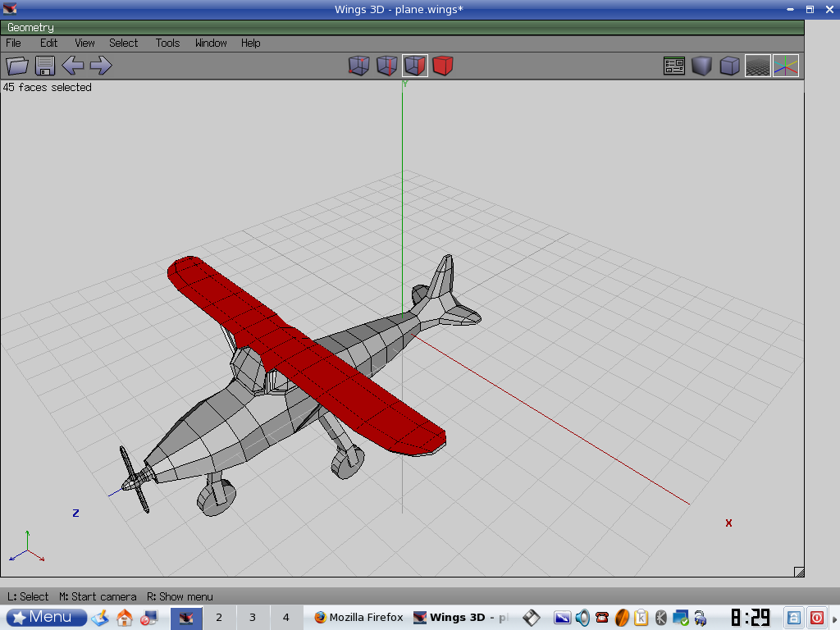Toggle flat/smooth shading cube icon
Viewport: 840px width, 630px height.
701,66
